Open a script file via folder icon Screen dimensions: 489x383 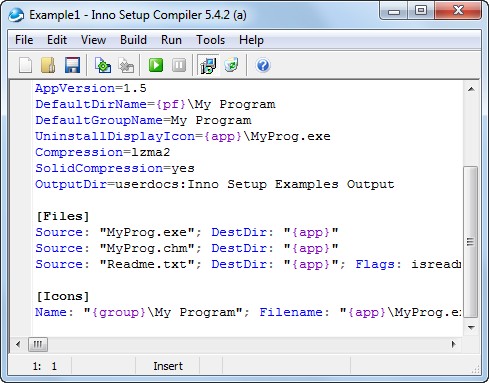pos(48,65)
